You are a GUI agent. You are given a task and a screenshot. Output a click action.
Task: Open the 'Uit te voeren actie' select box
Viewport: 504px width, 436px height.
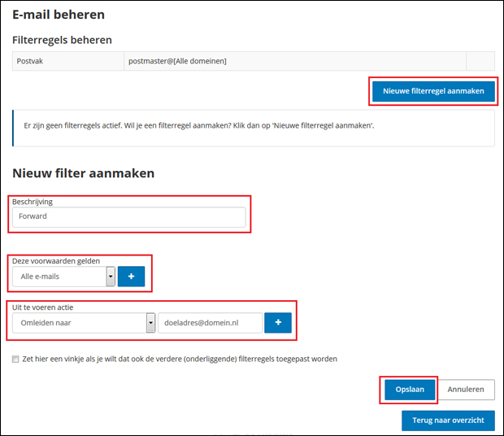[79, 323]
